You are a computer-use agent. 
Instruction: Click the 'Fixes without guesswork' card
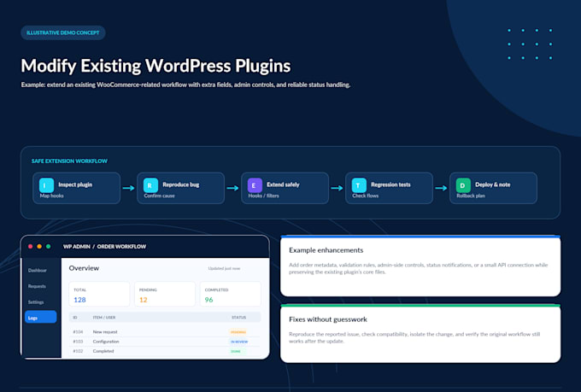click(x=420, y=333)
